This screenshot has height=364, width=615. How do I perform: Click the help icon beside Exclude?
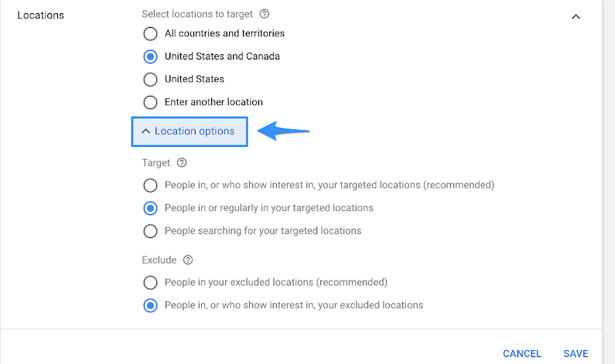[x=187, y=260]
